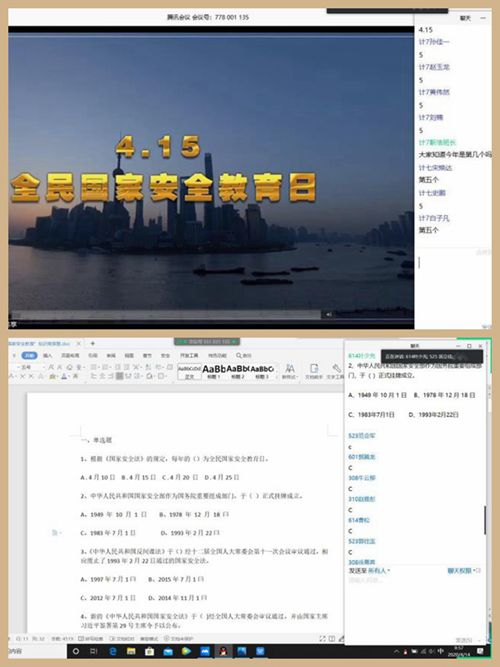This screenshot has width=500, height=667.
Task: Click the Cortana circle icon on taskbar
Action: click(x=76, y=651)
